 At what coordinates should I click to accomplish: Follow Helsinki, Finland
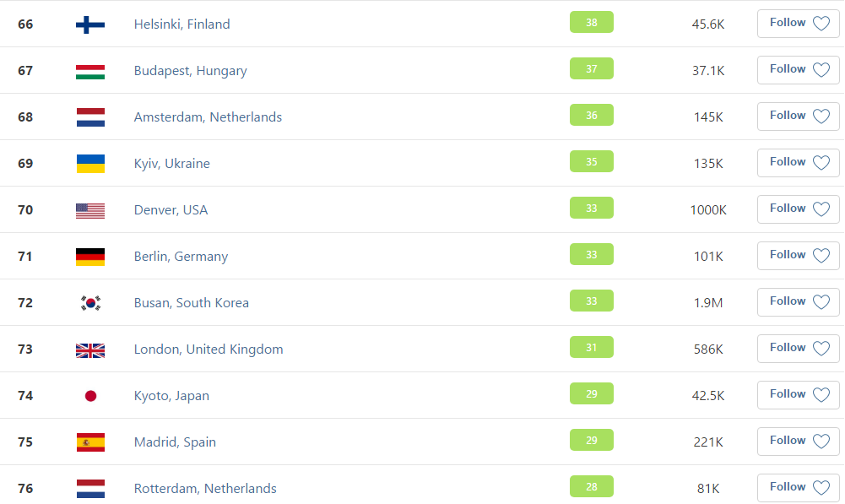pos(798,23)
